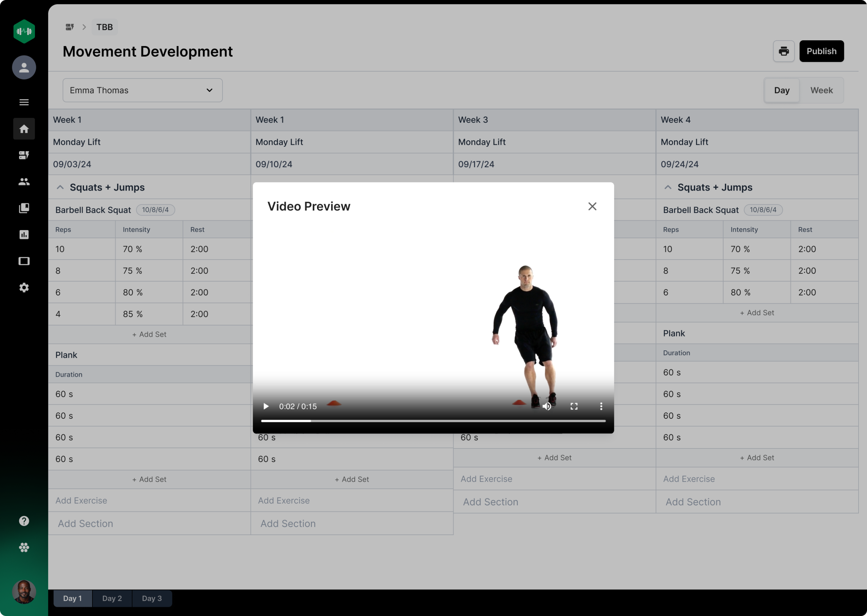The image size is (867, 616).
Task: Play the preview video
Action: click(x=266, y=406)
